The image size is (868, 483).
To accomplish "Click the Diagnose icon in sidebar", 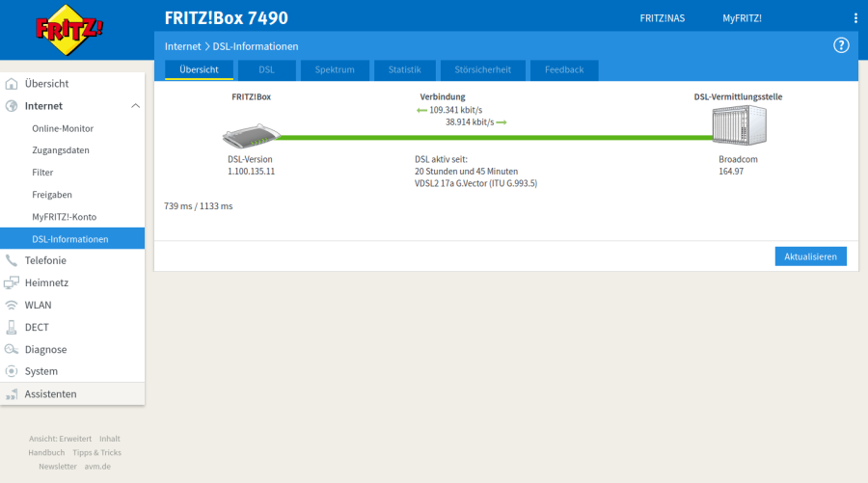I will point(12,349).
